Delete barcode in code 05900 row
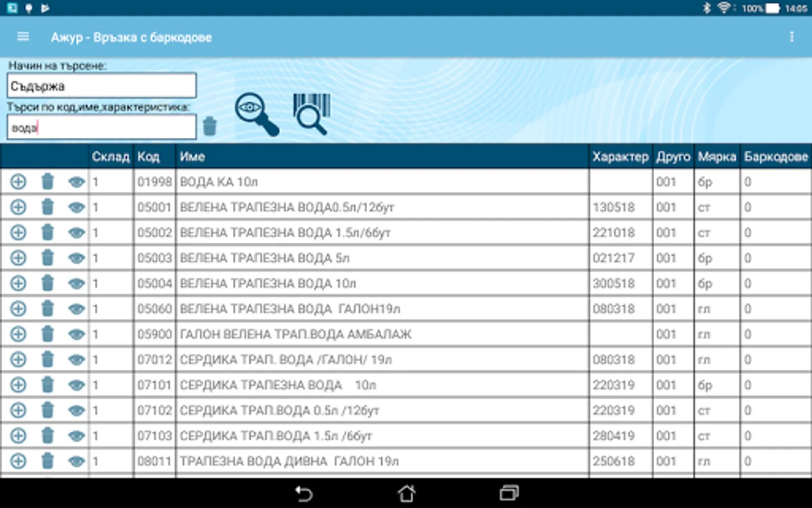The height and width of the screenshot is (508, 812). [47, 334]
